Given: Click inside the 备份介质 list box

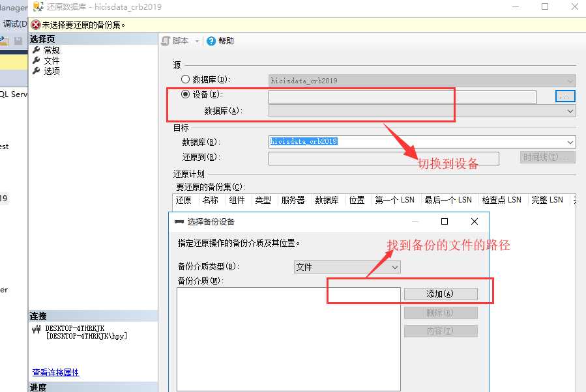Looking at the screenshot, I should (289, 339).
